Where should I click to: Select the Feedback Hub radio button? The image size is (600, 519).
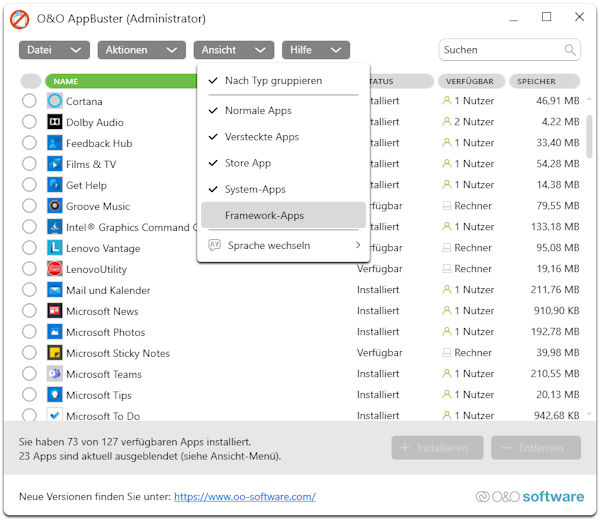pyautogui.click(x=29, y=143)
